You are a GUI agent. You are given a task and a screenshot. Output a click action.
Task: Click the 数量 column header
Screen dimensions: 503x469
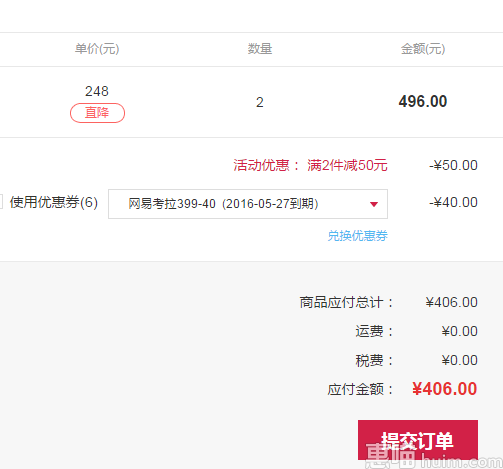(x=260, y=49)
